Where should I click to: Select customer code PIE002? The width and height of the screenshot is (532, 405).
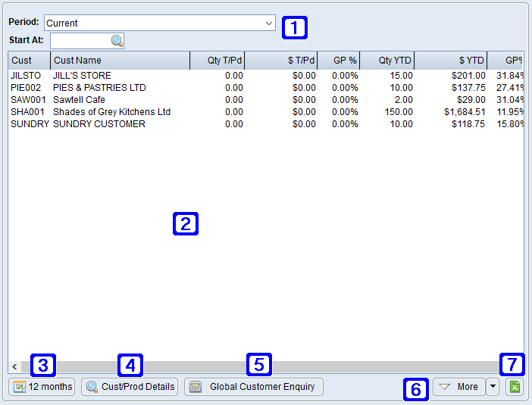[x=26, y=88]
